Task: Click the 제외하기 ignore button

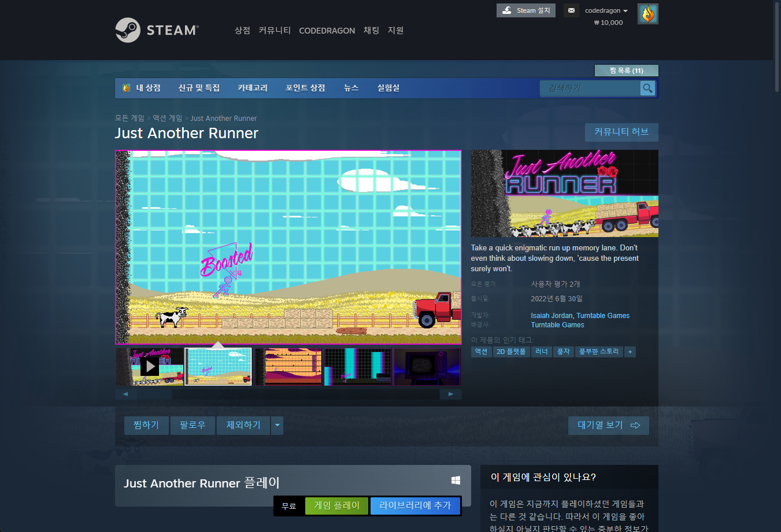Action: (243, 426)
